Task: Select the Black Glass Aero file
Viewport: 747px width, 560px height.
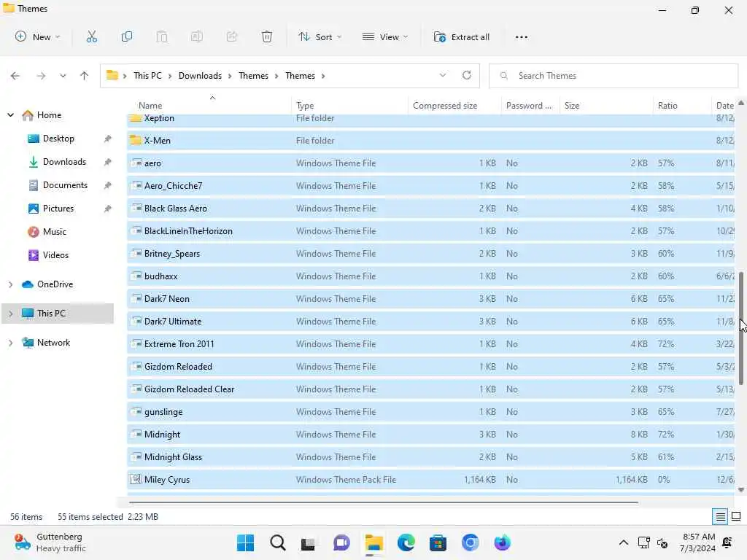Action: [430, 208]
